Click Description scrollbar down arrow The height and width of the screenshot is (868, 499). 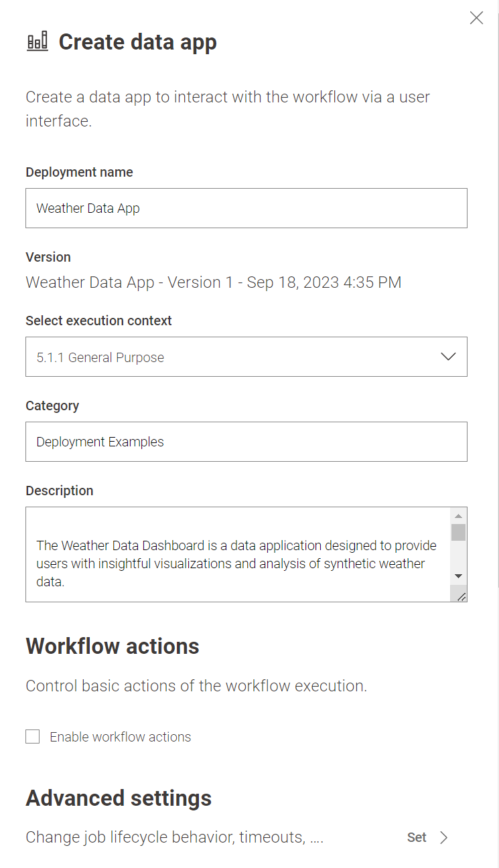pos(458,576)
